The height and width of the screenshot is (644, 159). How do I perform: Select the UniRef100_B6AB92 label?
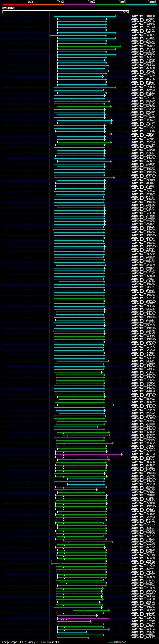tap(143, 432)
